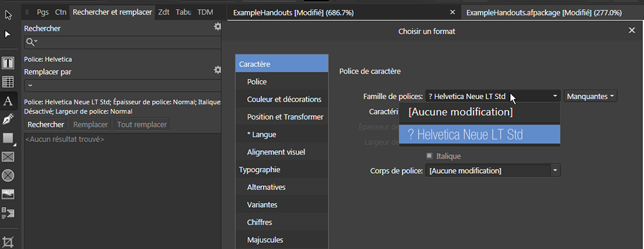Choose ? Helvetica Neue LT Std option
Screen dimensions: 644x249
480,134
